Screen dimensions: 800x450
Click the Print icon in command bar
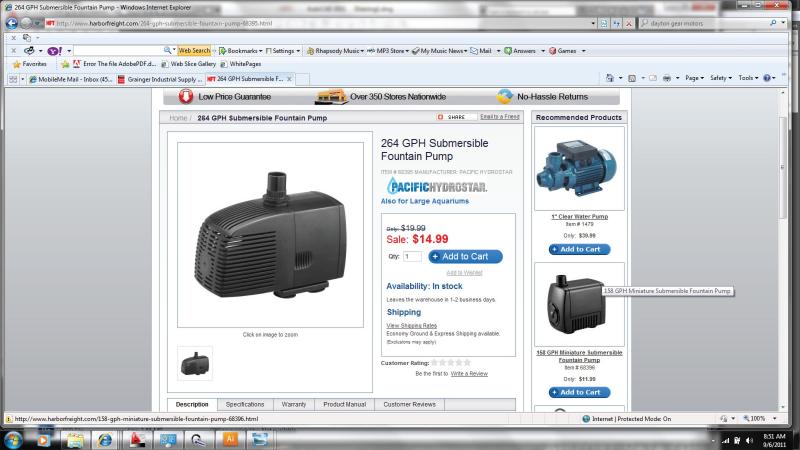tap(666, 78)
